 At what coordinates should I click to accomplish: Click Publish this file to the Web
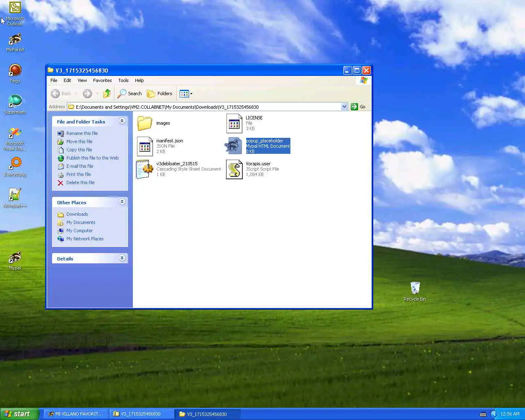click(92, 158)
